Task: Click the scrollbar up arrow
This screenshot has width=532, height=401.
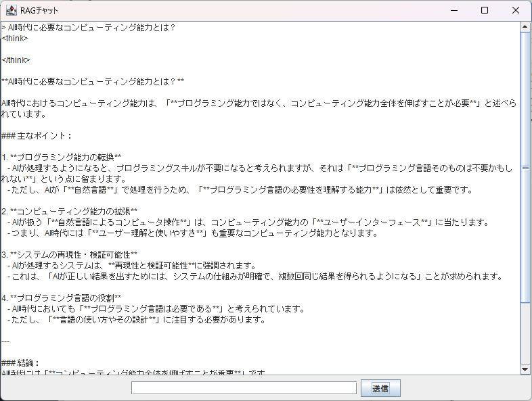Action: coord(525,27)
